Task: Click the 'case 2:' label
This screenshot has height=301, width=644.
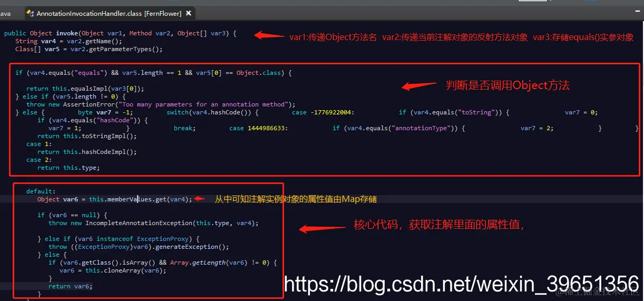Action: [x=39, y=160]
